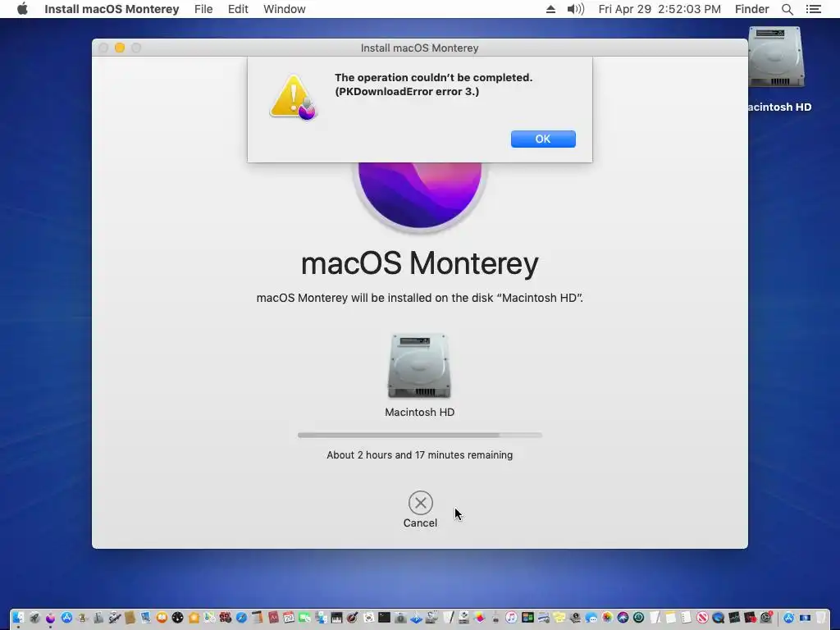This screenshot has width=840, height=630.
Task: Launch Safari compass in the Dock
Action: [242, 618]
